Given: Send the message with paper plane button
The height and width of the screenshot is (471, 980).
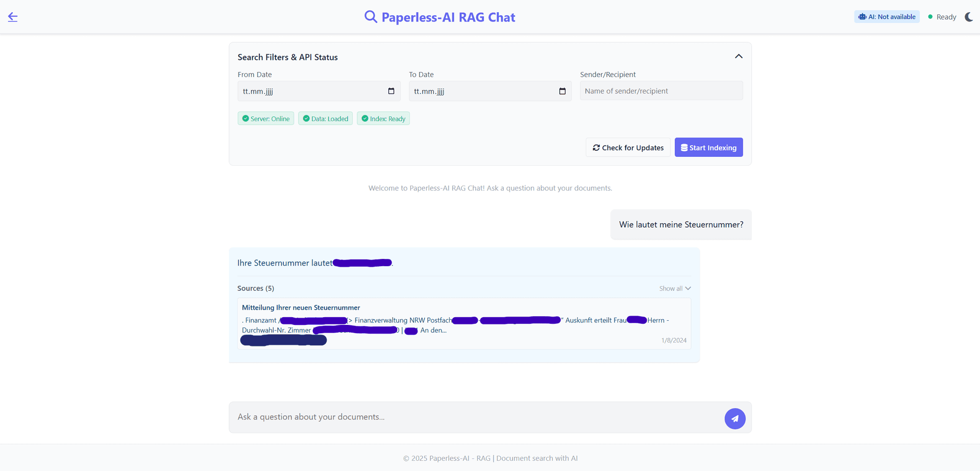Looking at the screenshot, I should [x=735, y=418].
